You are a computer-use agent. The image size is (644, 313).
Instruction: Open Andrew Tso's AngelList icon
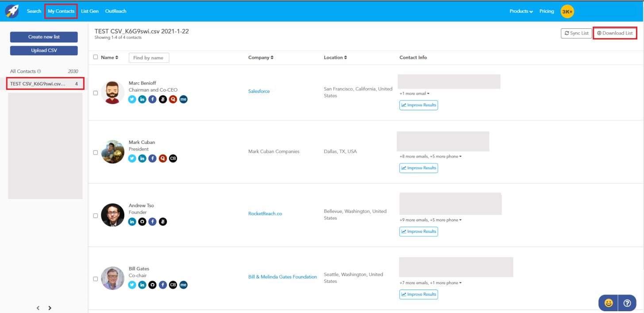[163, 221]
